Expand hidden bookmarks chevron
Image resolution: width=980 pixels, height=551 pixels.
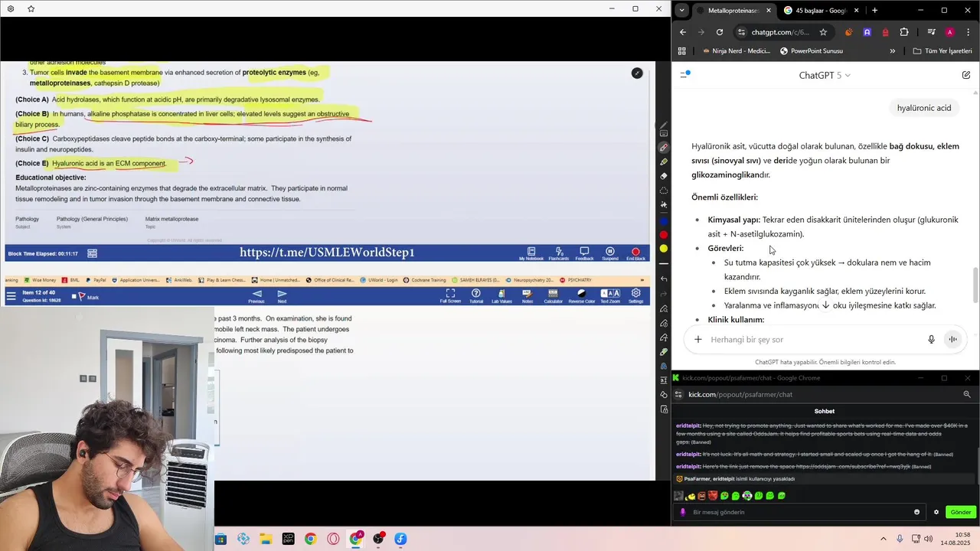892,51
